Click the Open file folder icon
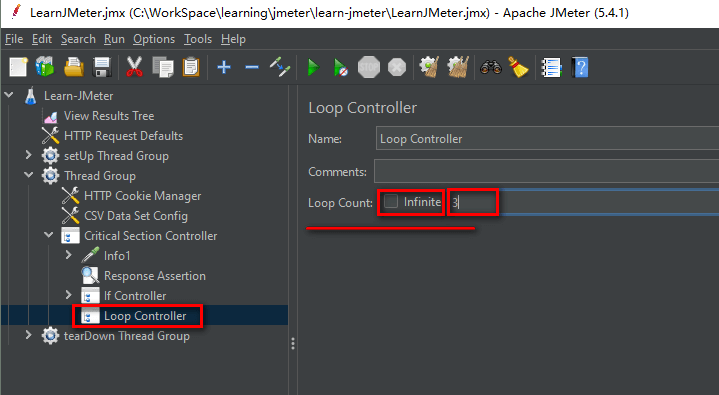The width and height of the screenshot is (719, 395). point(74,67)
